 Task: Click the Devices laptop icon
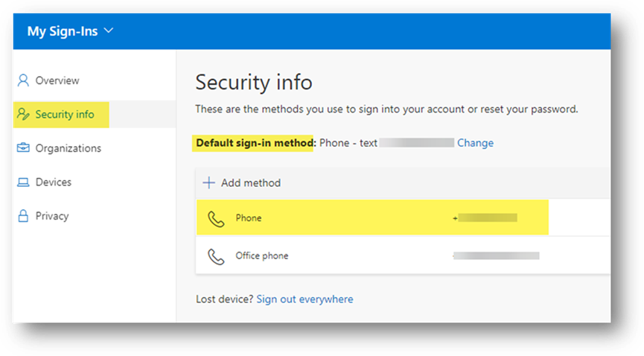(23, 182)
